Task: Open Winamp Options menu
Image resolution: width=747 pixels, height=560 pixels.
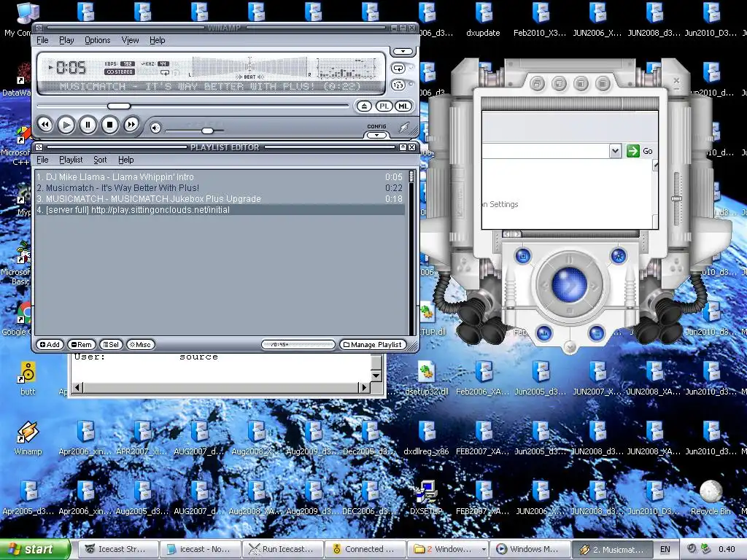Action: [97, 40]
